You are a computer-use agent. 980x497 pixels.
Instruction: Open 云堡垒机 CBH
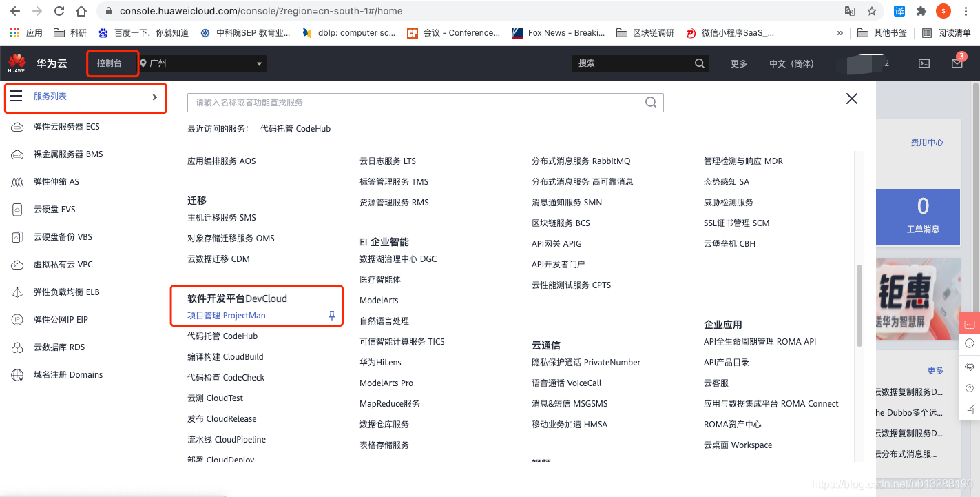pyautogui.click(x=729, y=244)
